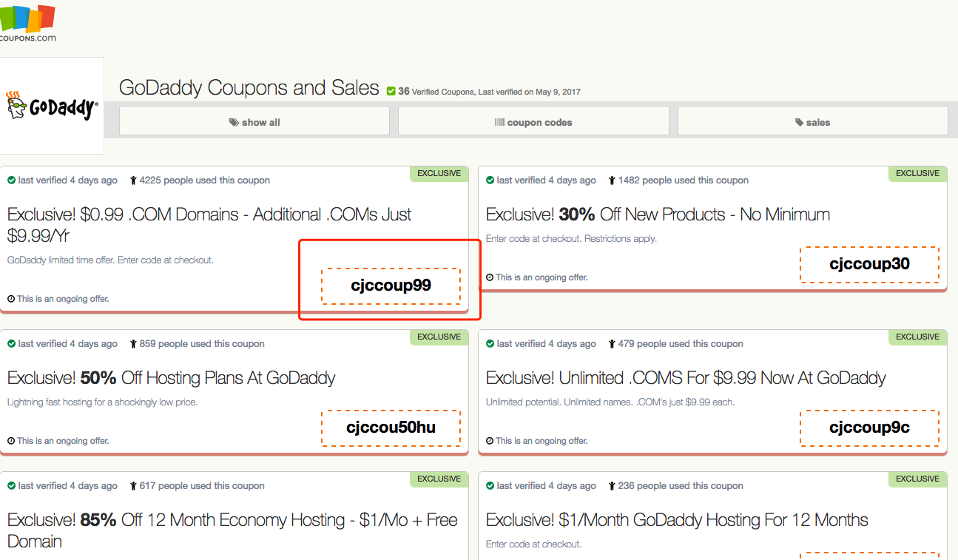Click person icon beside '859 people used'

tap(133, 344)
